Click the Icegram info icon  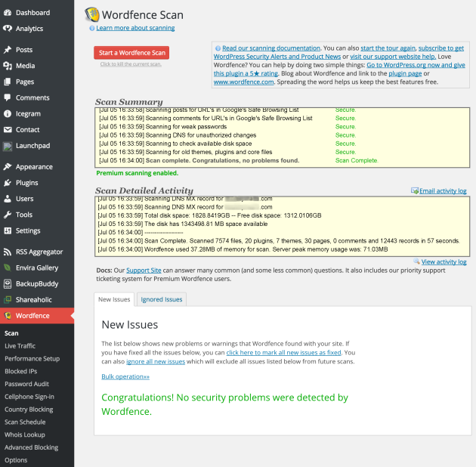[x=8, y=114]
